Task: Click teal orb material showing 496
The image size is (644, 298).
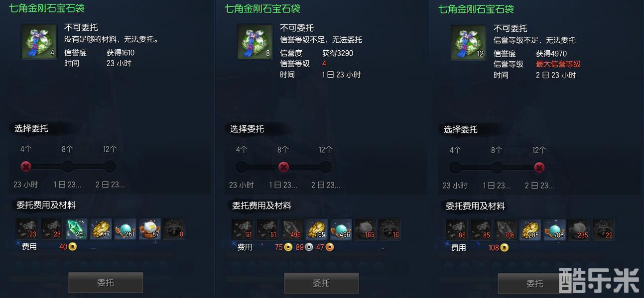Action: coord(341,229)
